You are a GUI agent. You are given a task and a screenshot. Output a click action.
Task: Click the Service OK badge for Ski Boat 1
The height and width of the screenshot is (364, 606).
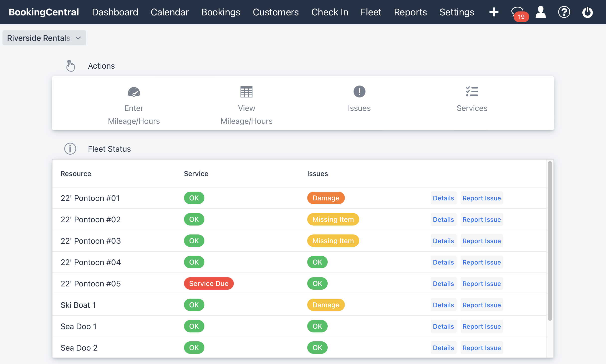tap(194, 305)
